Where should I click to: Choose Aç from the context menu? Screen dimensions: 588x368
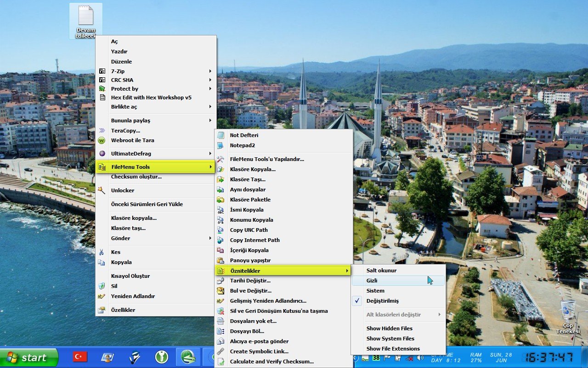click(x=156, y=41)
